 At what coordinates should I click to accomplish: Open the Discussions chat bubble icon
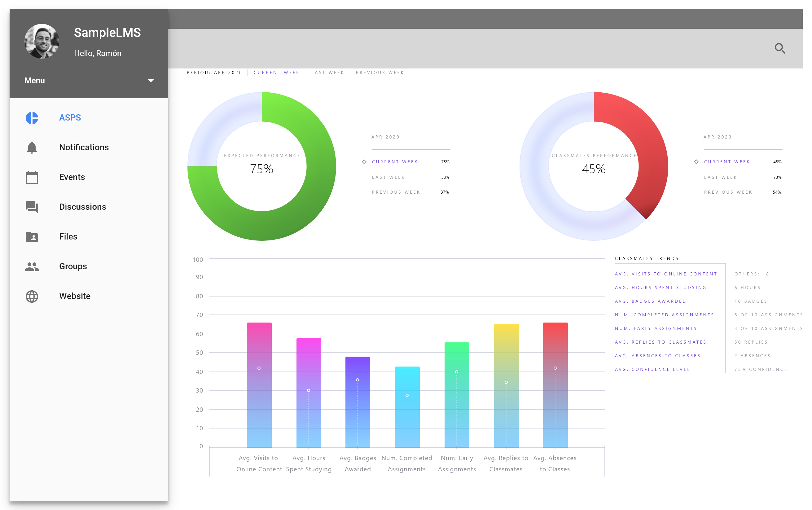32,207
